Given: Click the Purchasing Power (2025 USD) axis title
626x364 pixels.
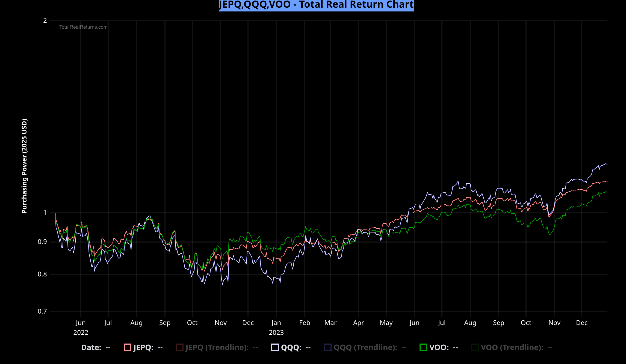Looking at the screenshot, I should point(24,166).
